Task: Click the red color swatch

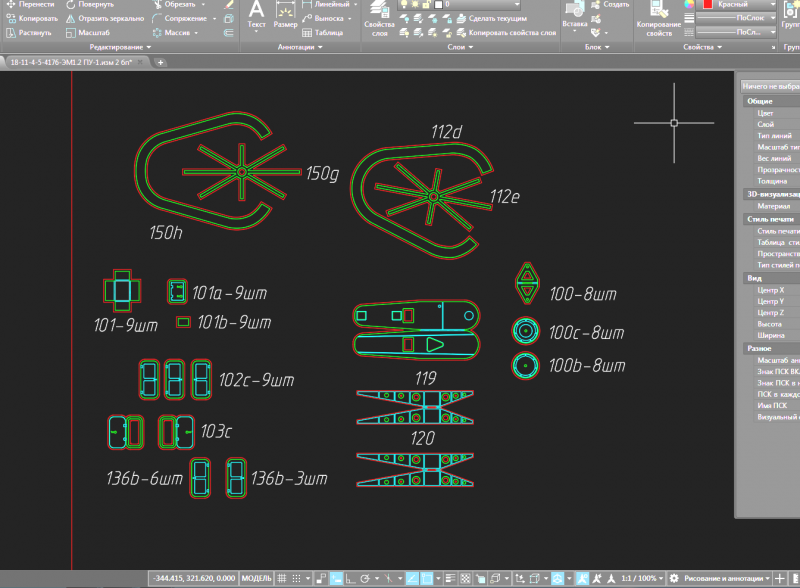Action: pos(707,4)
